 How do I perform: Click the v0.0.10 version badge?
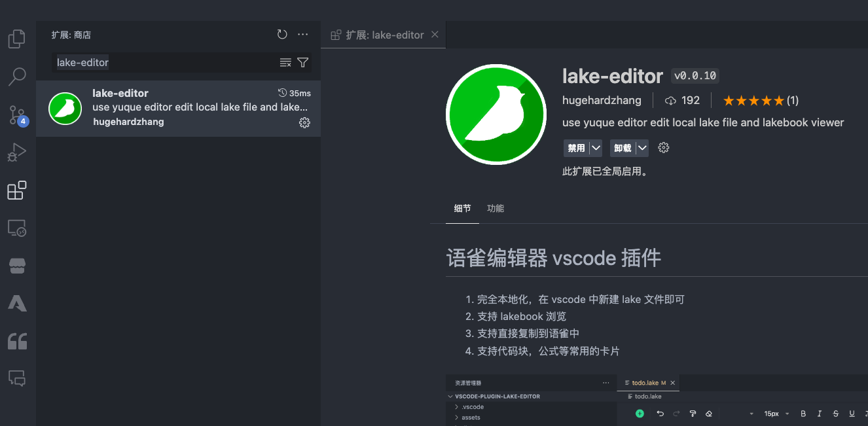tap(695, 76)
